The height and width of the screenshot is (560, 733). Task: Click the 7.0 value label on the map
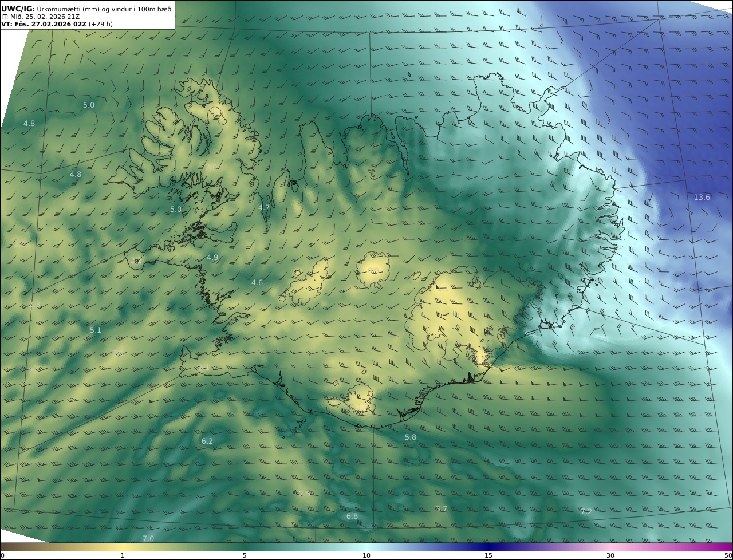coord(148,538)
